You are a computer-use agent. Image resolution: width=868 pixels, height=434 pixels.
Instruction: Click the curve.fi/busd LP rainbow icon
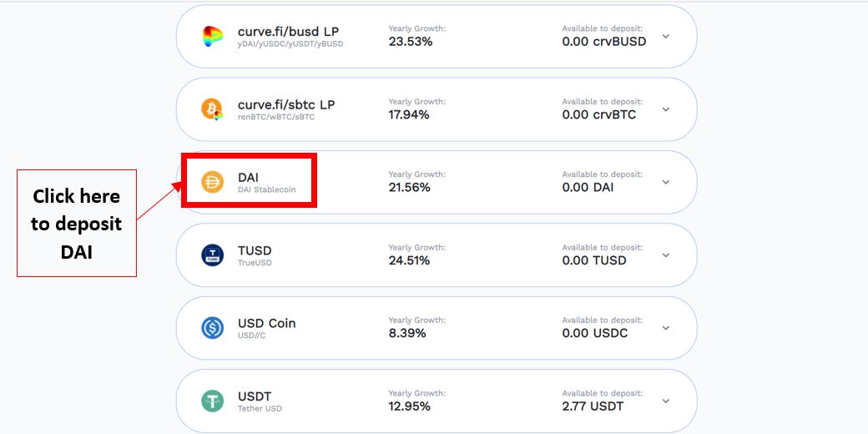pos(212,37)
